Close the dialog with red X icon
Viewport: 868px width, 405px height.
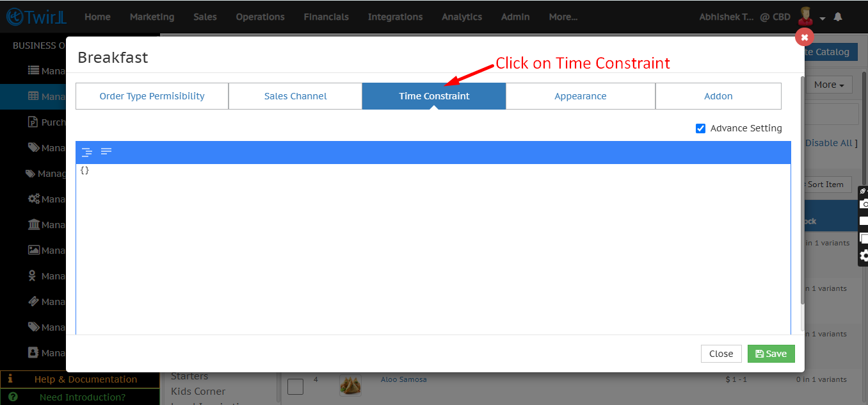coord(805,37)
